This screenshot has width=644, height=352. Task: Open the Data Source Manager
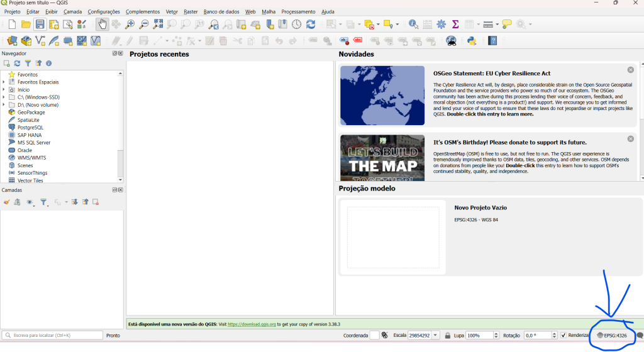pyautogui.click(x=13, y=41)
